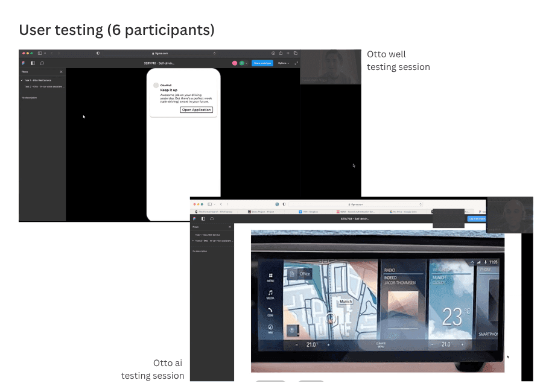Viewport: 543px width, 392px height.
Task: Close the Flows panel in Otto well window
Action: pyautogui.click(x=62, y=72)
